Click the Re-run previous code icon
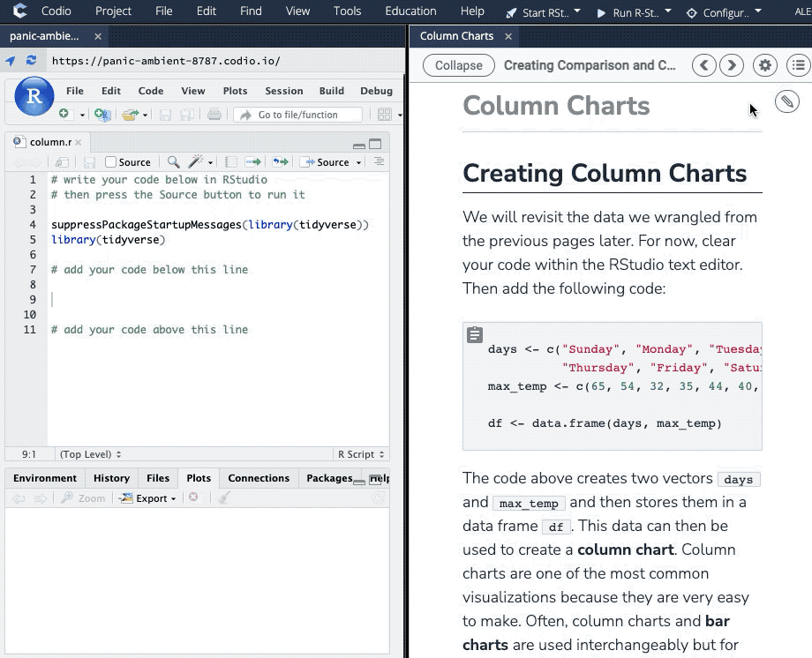This screenshot has width=812, height=658. pos(280,162)
